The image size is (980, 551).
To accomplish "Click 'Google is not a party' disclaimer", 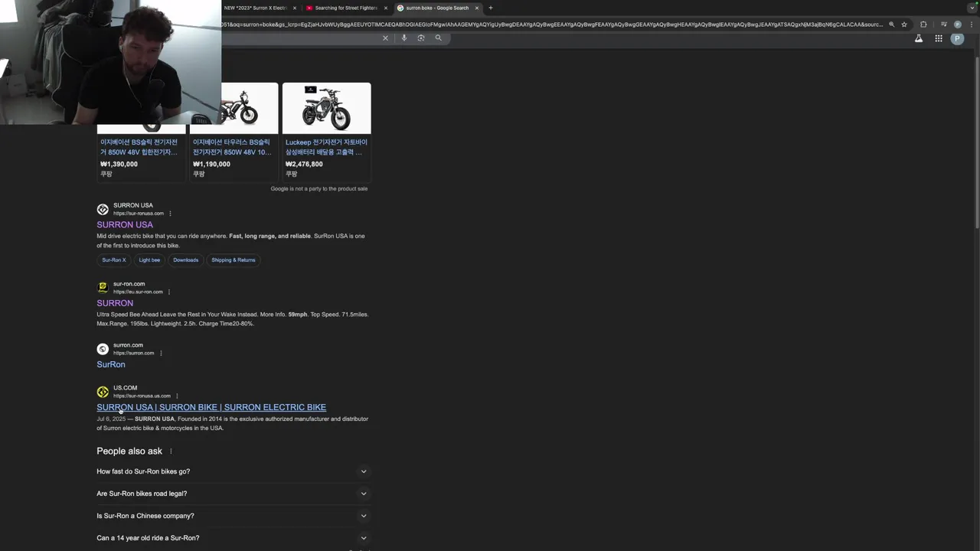I will coord(319,189).
